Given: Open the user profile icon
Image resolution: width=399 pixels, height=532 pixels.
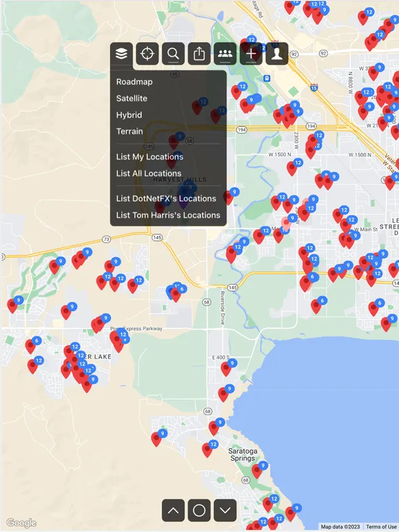Looking at the screenshot, I should [277, 53].
